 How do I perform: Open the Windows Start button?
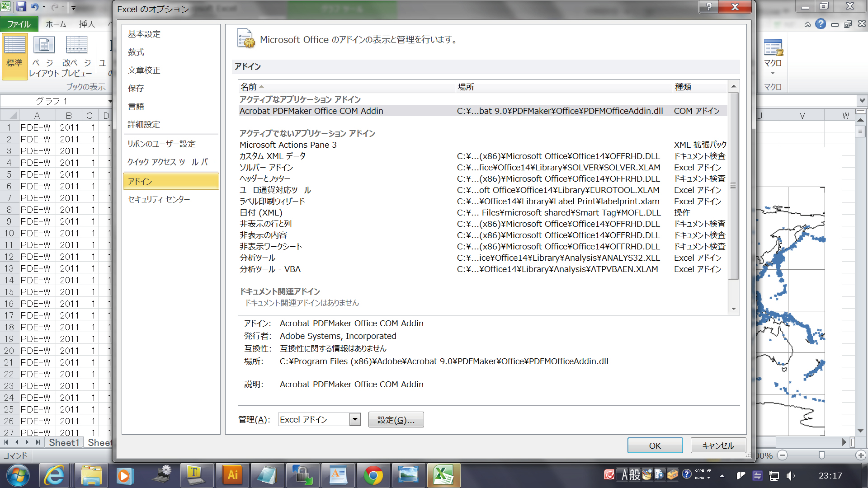pyautogui.click(x=18, y=475)
